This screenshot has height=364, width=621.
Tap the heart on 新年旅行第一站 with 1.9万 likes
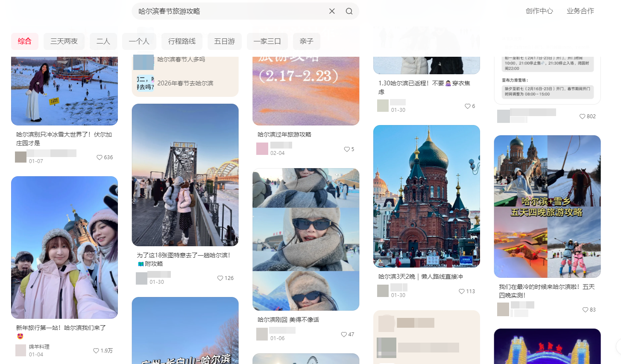coord(96,351)
